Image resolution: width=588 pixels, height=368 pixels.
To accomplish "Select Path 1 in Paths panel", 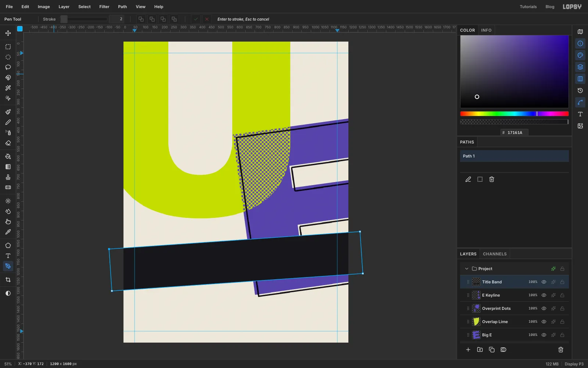I will tap(514, 156).
